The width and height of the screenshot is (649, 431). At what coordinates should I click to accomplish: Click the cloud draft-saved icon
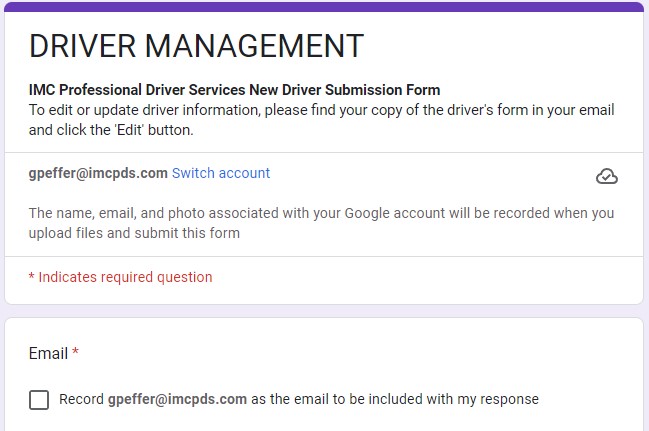pyautogui.click(x=606, y=177)
